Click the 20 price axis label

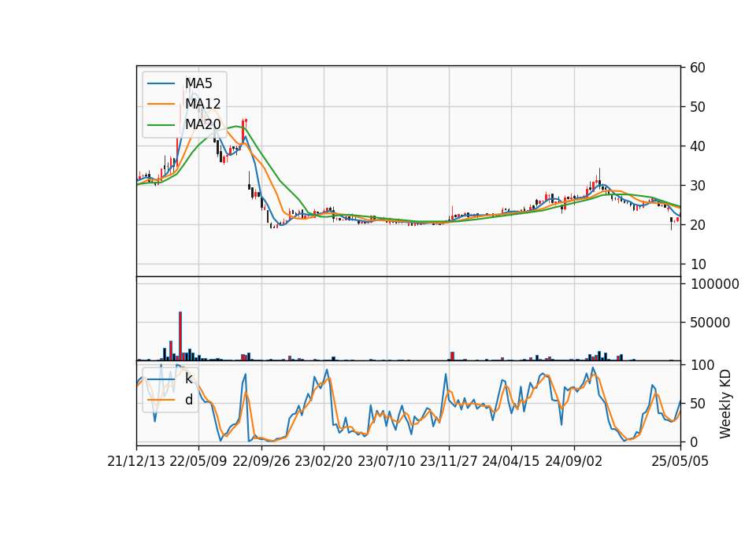click(x=698, y=225)
